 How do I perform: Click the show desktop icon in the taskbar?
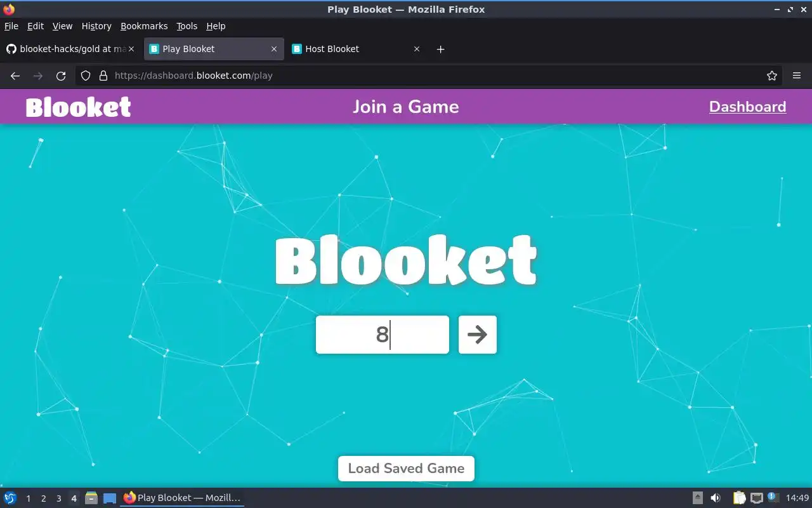(x=110, y=498)
